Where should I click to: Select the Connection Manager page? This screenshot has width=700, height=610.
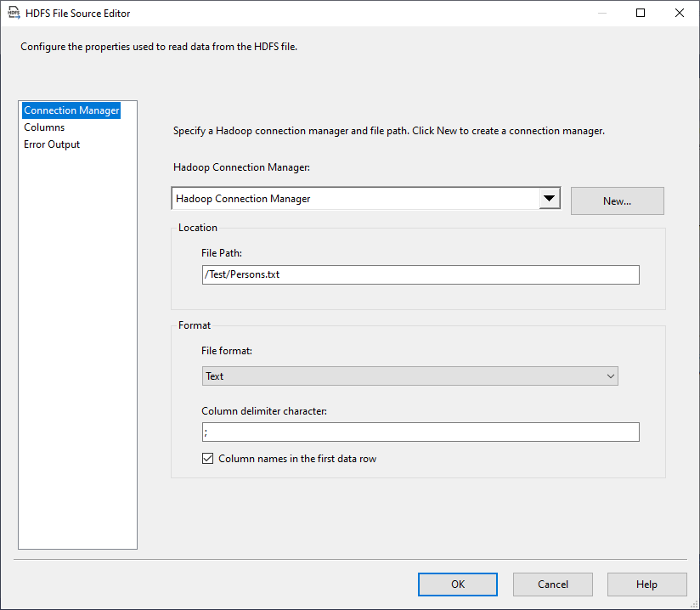click(71, 110)
